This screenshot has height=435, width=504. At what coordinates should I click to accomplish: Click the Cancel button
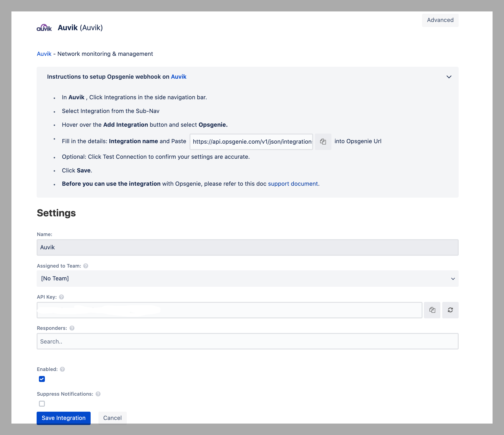click(x=112, y=418)
